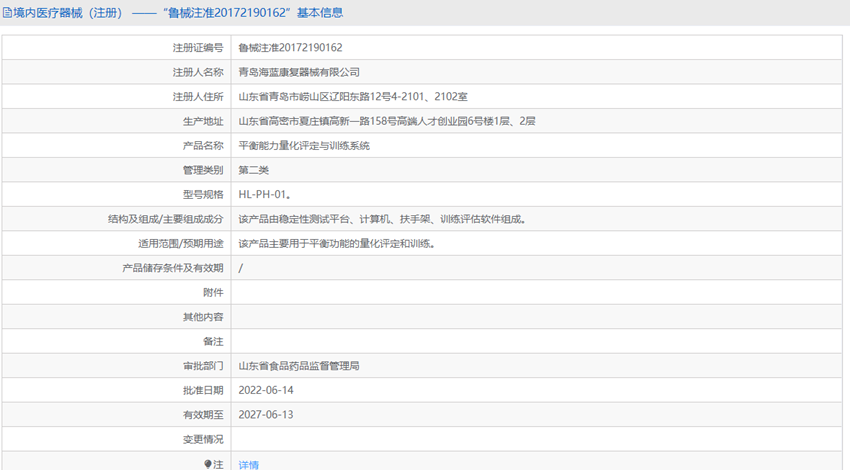
Task: Select the composition text 该产品由稳定性测试平台…
Action: (382, 219)
